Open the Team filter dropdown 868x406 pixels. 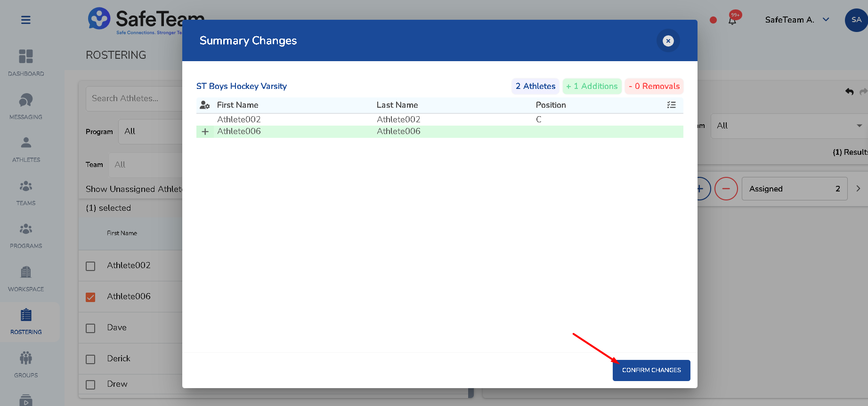pyautogui.click(x=146, y=165)
